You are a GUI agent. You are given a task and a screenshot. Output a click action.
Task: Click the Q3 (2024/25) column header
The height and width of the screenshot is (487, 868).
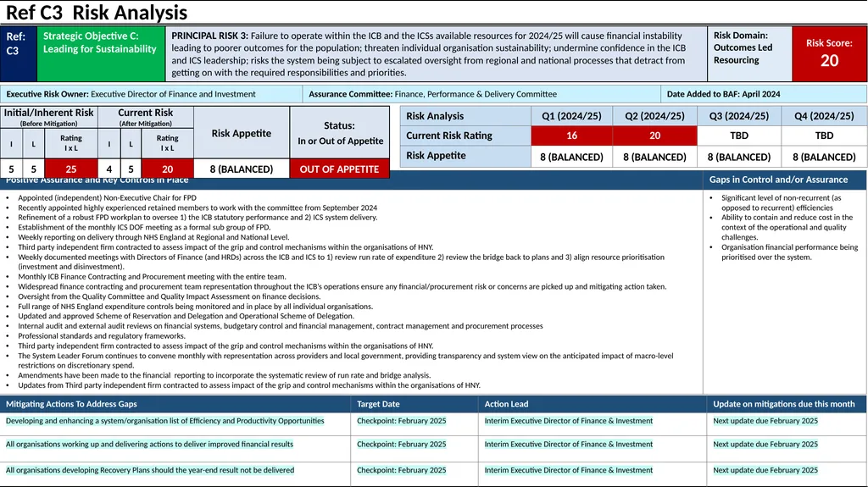click(739, 116)
